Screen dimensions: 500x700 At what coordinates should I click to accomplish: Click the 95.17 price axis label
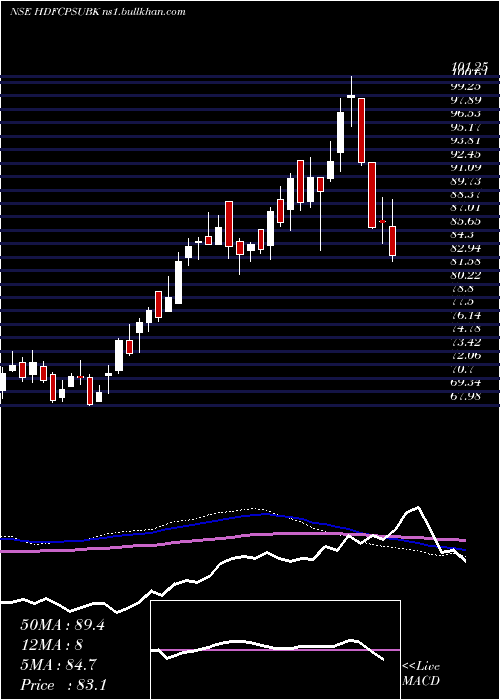(466, 127)
